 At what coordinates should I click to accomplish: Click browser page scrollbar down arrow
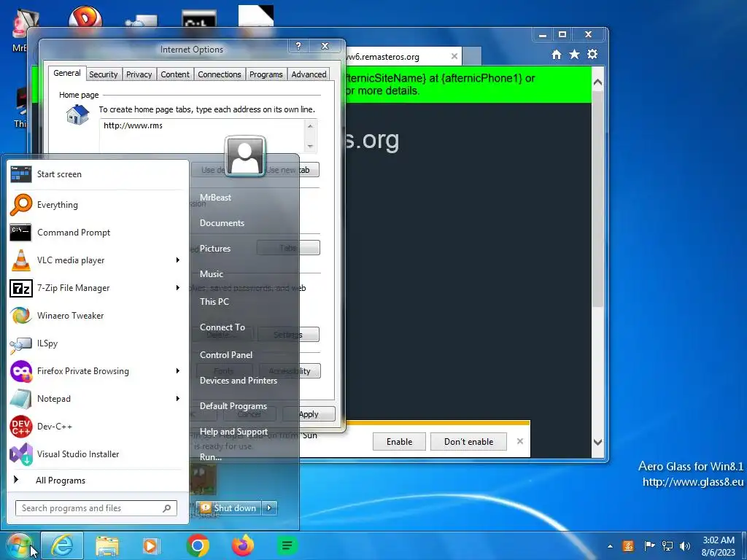pos(597,443)
